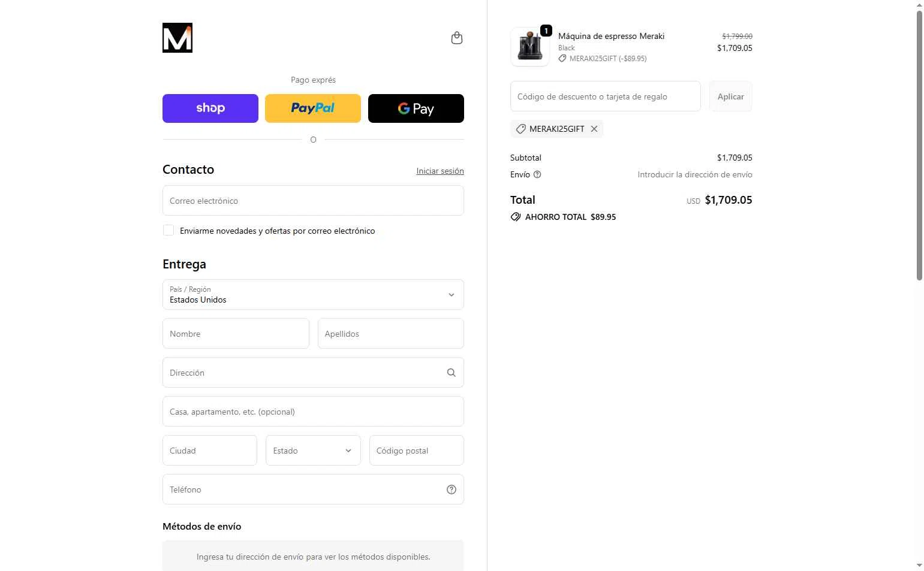
Task: Expand the Estado dropdown
Action: [313, 450]
